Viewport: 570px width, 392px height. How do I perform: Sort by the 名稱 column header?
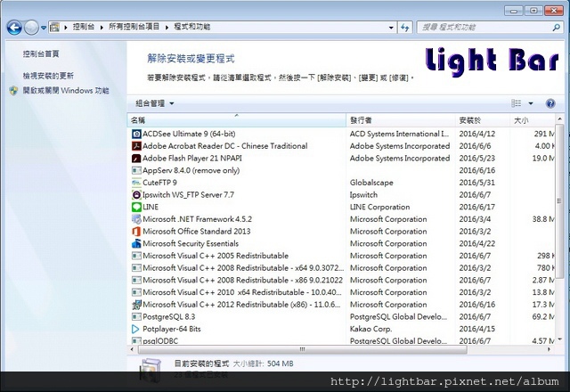237,120
